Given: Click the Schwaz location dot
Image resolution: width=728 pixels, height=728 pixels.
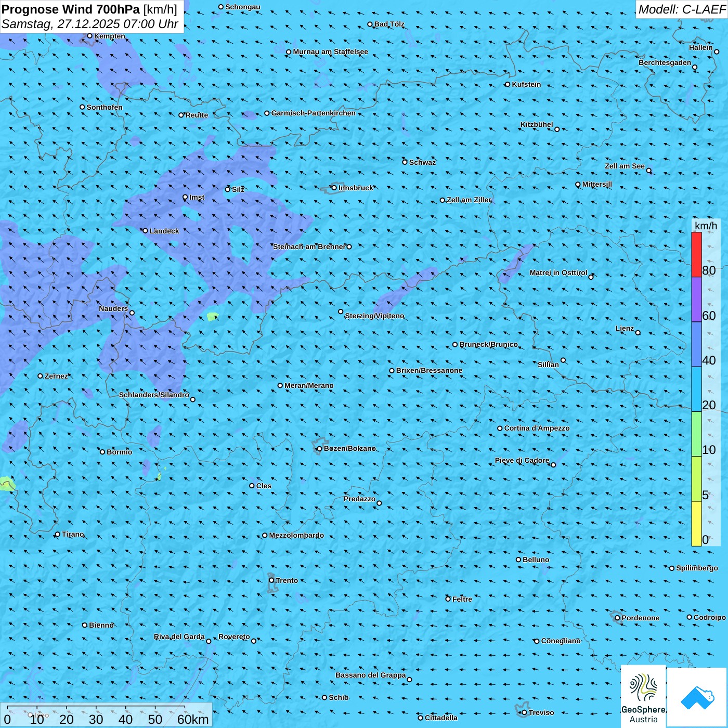Looking at the screenshot, I should (x=405, y=162).
